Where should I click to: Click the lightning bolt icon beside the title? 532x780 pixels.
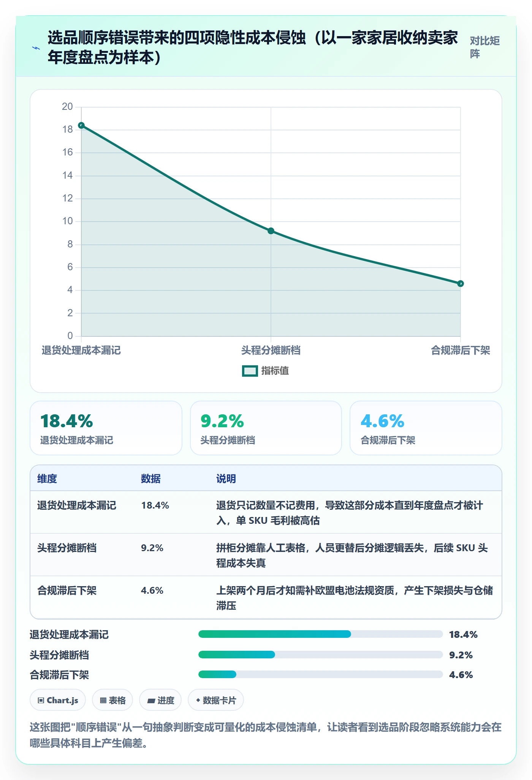coord(36,48)
